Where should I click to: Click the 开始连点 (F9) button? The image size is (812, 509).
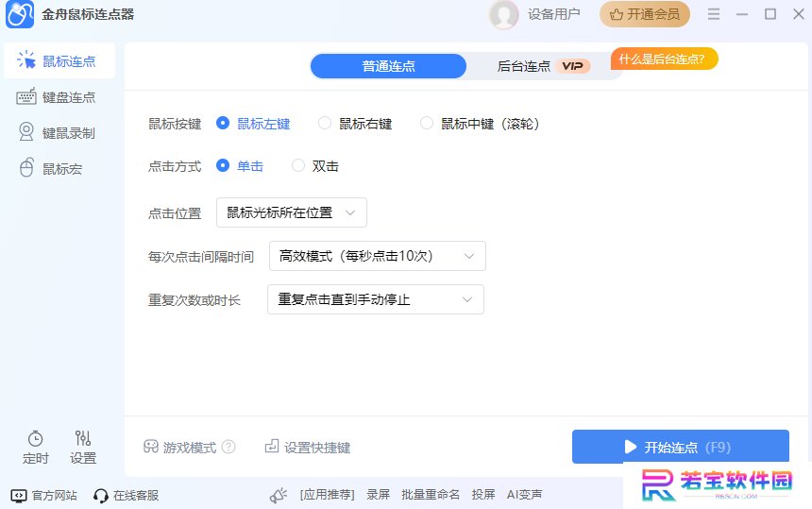[x=681, y=447]
